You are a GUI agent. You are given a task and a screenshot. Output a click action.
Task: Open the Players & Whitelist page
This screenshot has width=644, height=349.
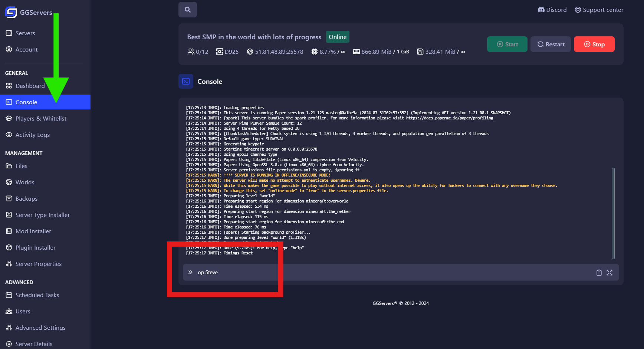pos(41,118)
